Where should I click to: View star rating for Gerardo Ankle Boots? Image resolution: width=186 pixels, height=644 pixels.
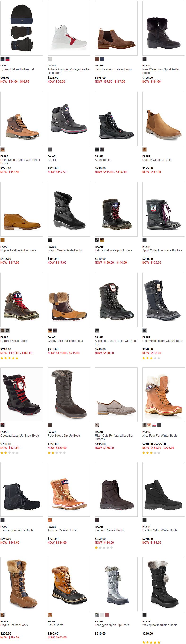9,358
